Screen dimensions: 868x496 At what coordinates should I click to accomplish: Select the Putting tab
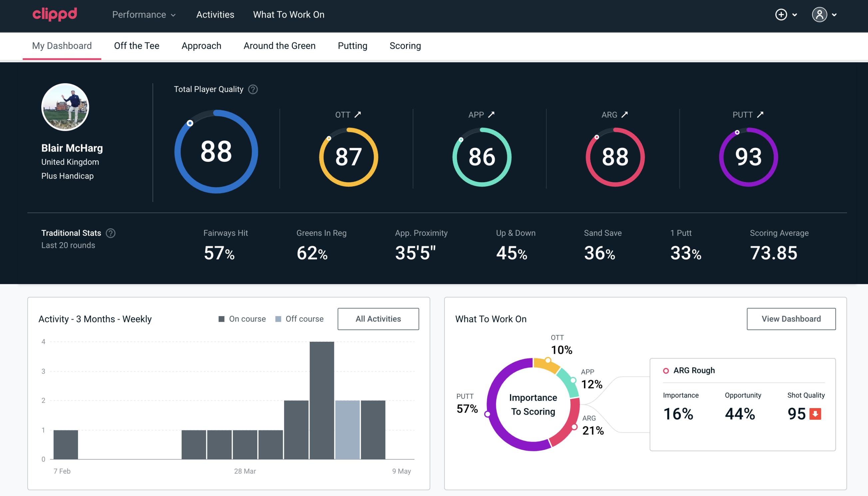point(352,45)
